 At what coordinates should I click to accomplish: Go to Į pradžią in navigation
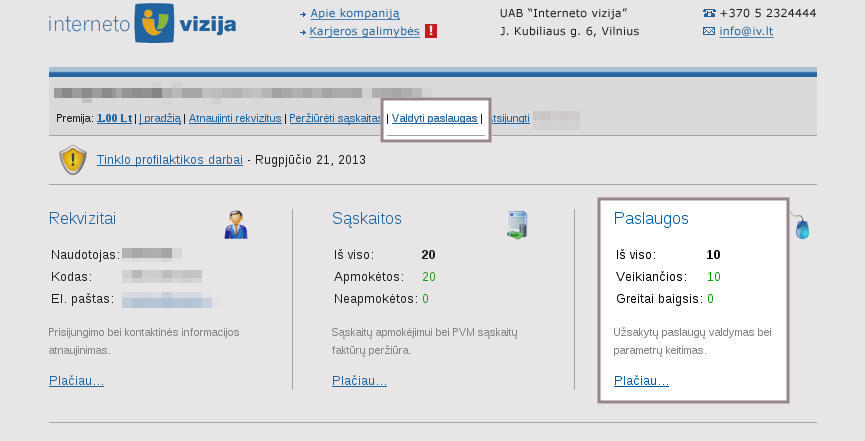[160, 118]
